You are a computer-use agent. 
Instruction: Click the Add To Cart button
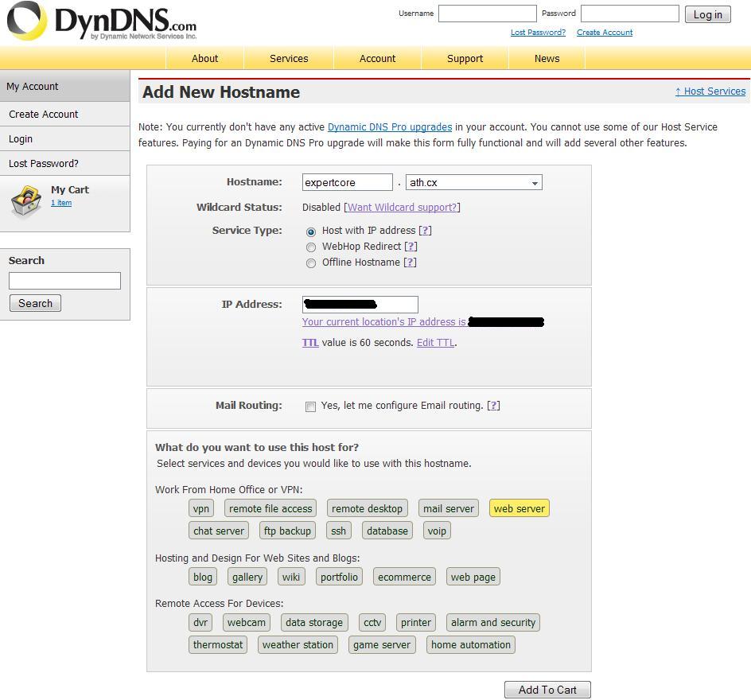coord(547,690)
